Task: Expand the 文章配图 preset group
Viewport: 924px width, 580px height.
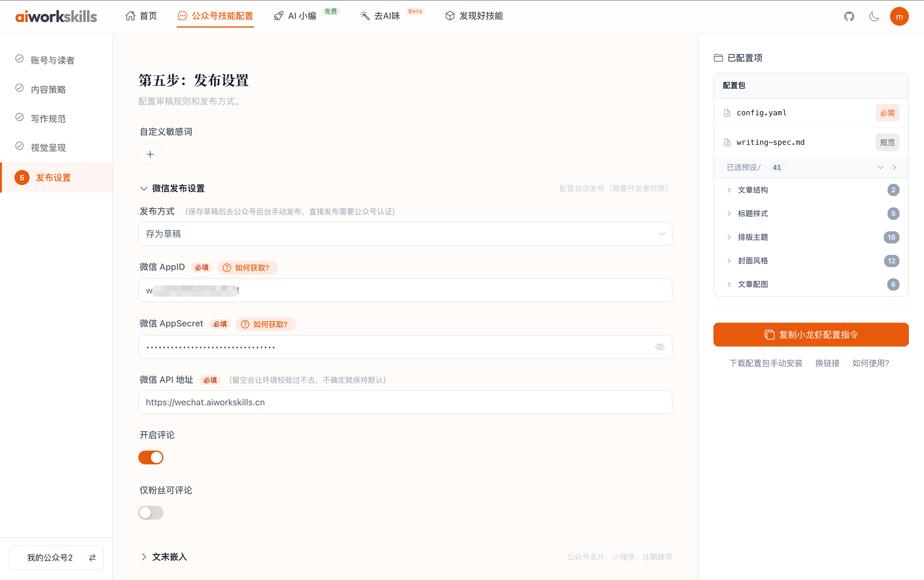Action: click(x=729, y=284)
